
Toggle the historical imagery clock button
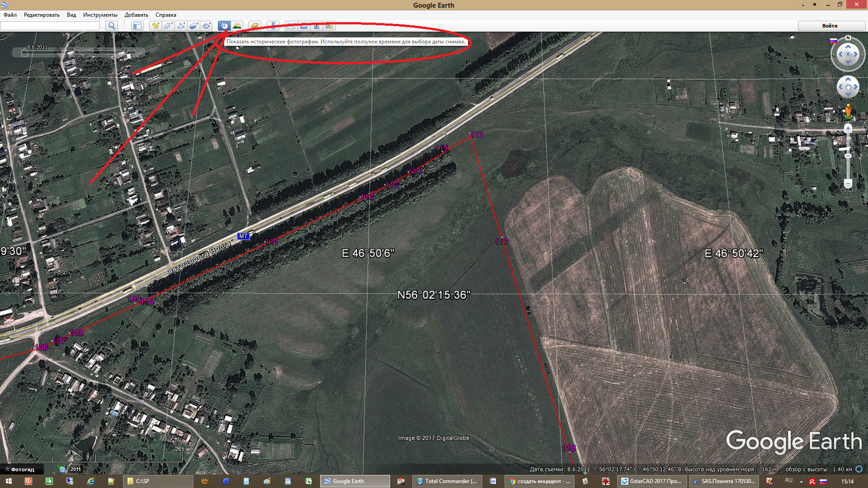pos(224,26)
